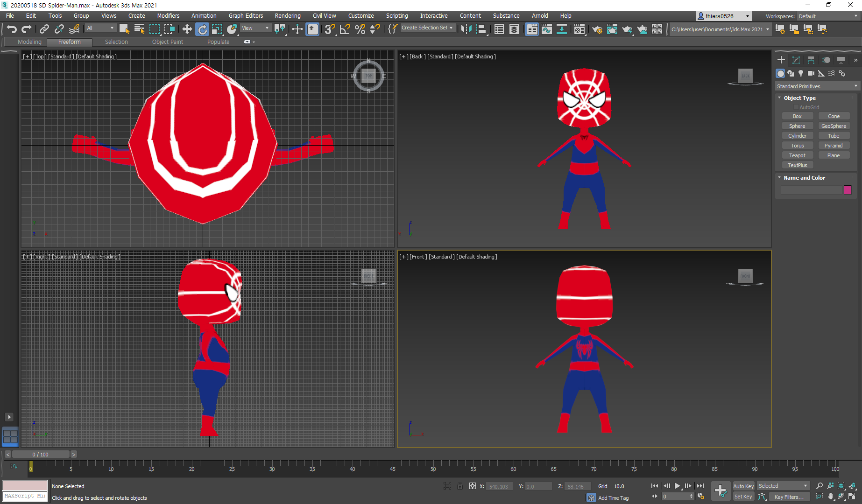Viewport: 862px width, 504px height.
Task: Create a Teapot primitive button
Action: (797, 155)
